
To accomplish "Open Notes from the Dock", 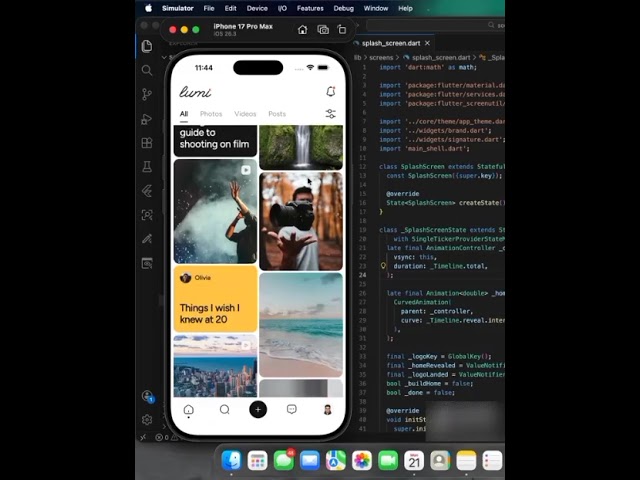I will point(466,460).
